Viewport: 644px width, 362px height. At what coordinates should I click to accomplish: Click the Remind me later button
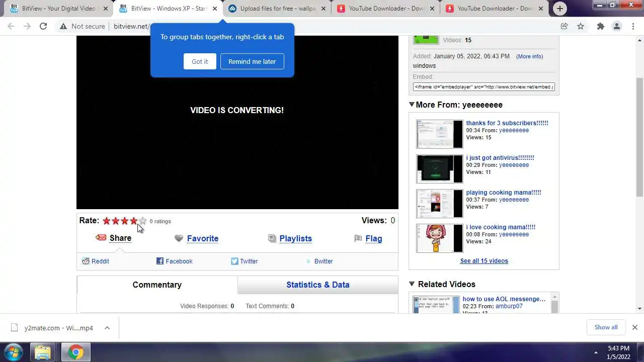click(252, 61)
